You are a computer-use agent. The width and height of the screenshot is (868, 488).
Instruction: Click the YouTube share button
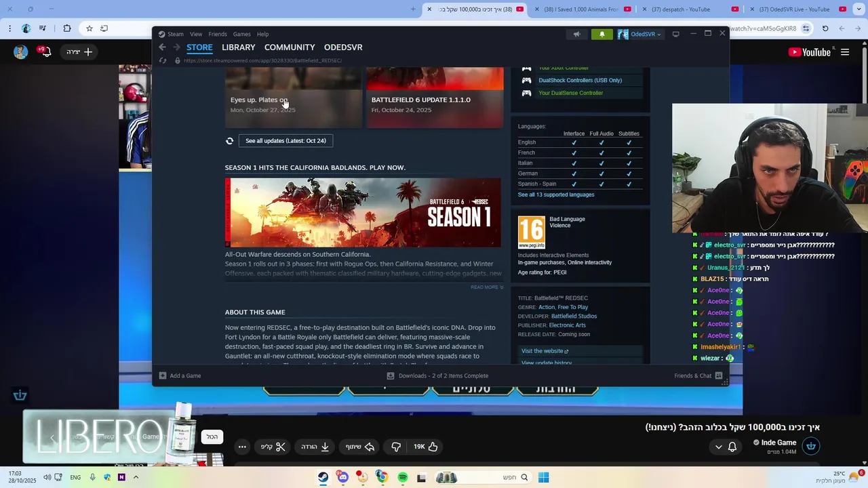pyautogui.click(x=359, y=447)
